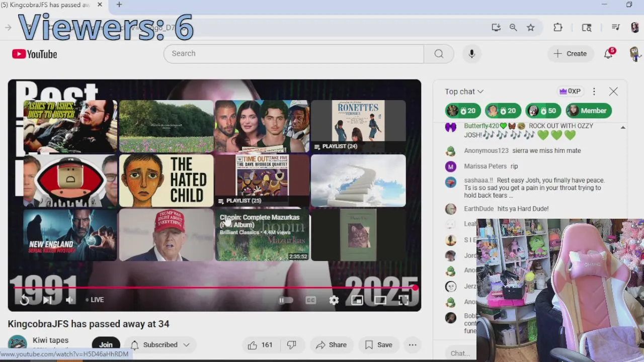Click the red video progress bar
The height and width of the screenshot is (362, 644).
coord(215,288)
